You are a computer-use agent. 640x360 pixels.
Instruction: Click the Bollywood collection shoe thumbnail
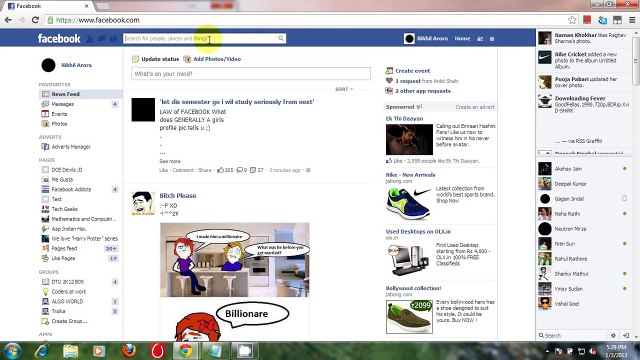click(x=409, y=317)
